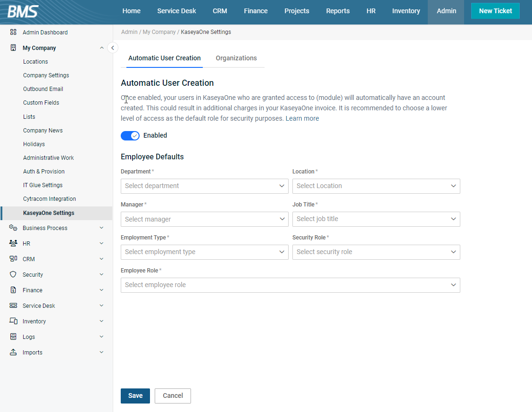Image resolution: width=532 pixels, height=412 pixels.
Task: Expand the Finance sidebar section chevron
Action: coord(101,290)
